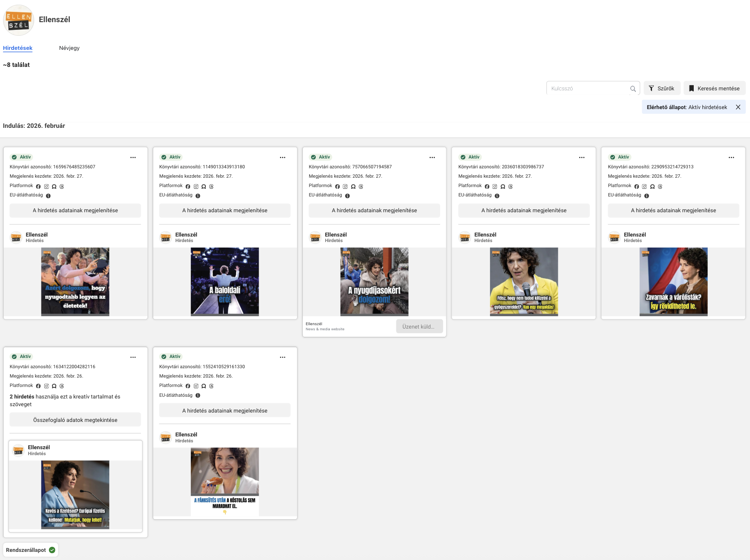Open three-dot menu for ad 757066507194587
Image resolution: width=750 pixels, height=560 pixels.
pyautogui.click(x=432, y=157)
